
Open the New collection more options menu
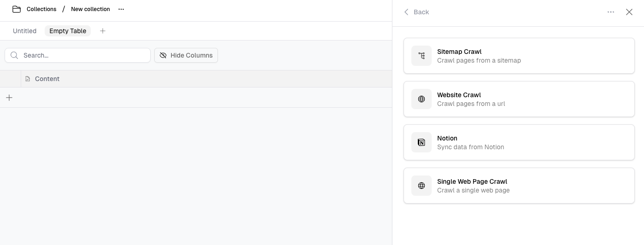121,9
